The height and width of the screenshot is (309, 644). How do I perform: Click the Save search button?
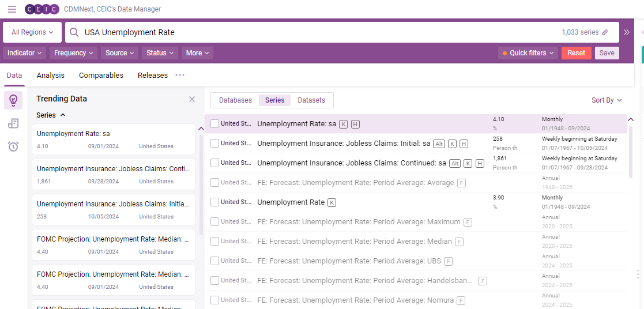point(607,53)
